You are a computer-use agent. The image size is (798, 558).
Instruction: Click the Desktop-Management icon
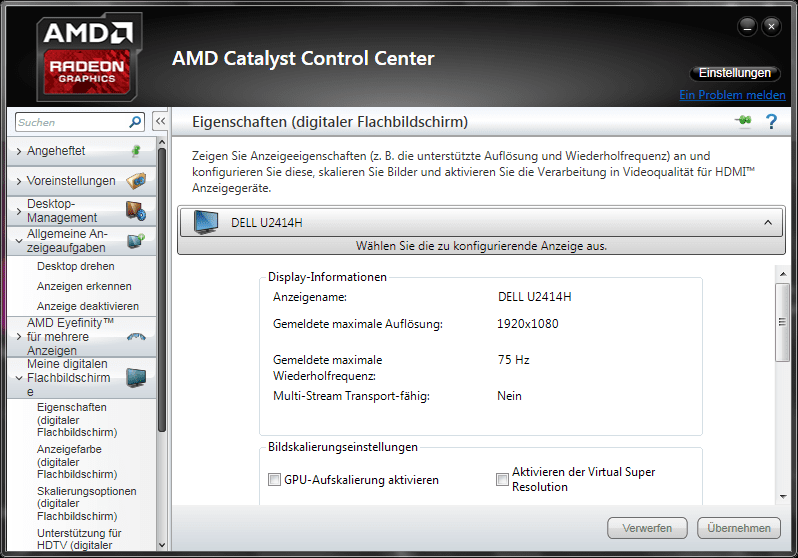136,210
